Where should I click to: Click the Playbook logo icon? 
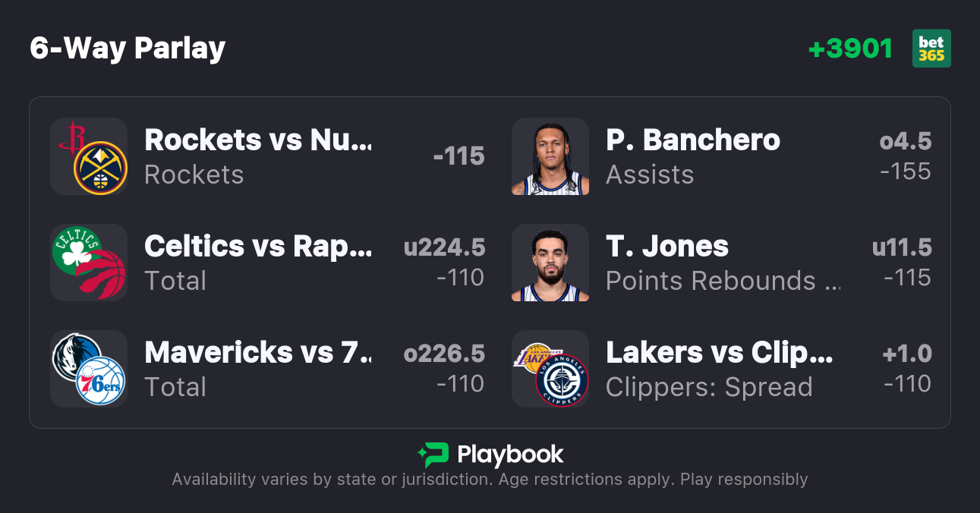pyautogui.click(x=433, y=455)
